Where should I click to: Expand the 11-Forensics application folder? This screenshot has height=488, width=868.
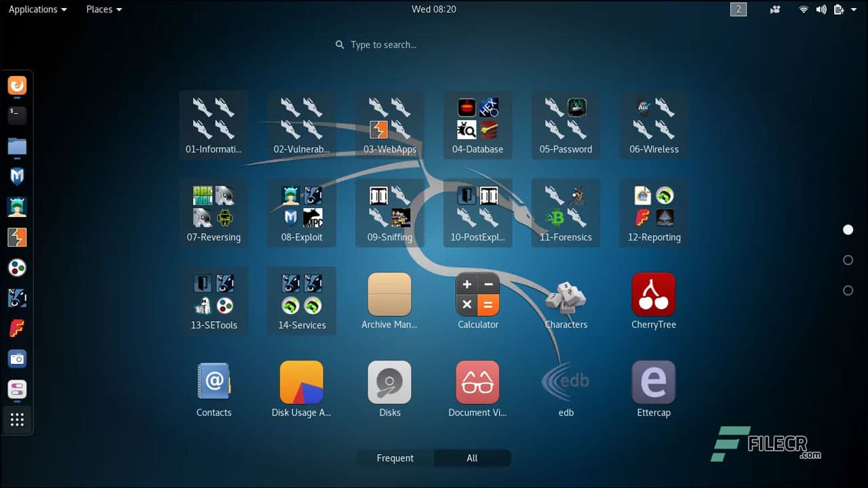[x=566, y=205]
